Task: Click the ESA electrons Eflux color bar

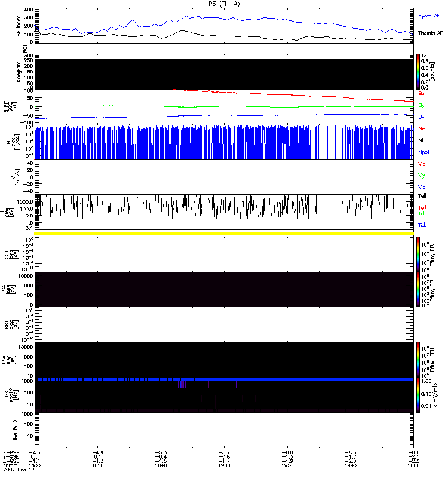Action: pos(418,360)
